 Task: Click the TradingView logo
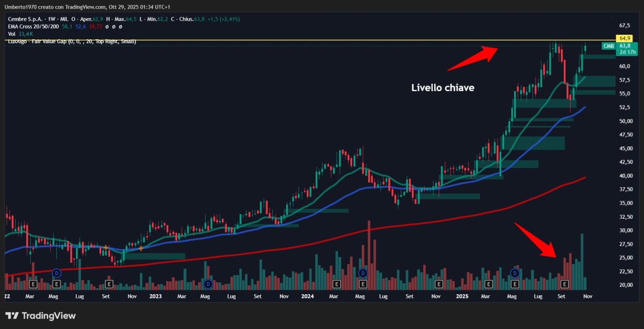pos(41,316)
